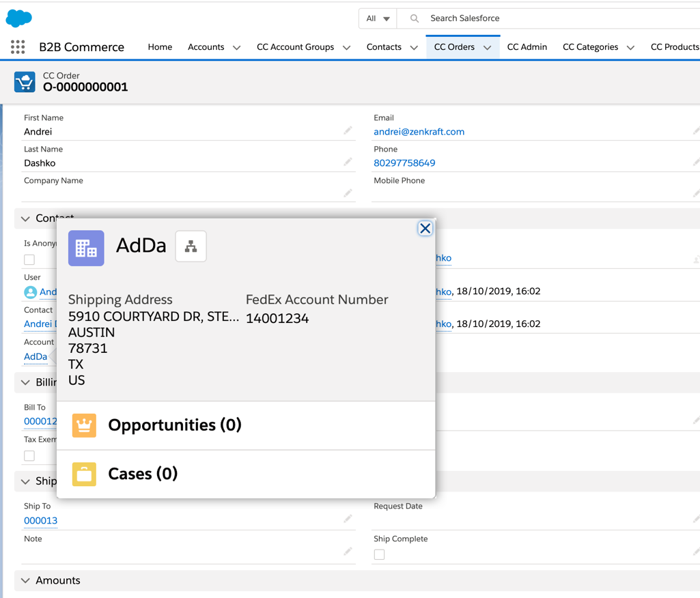Image resolution: width=700 pixels, height=598 pixels.
Task: Toggle the Is Anonymous checkbox
Action: click(29, 259)
